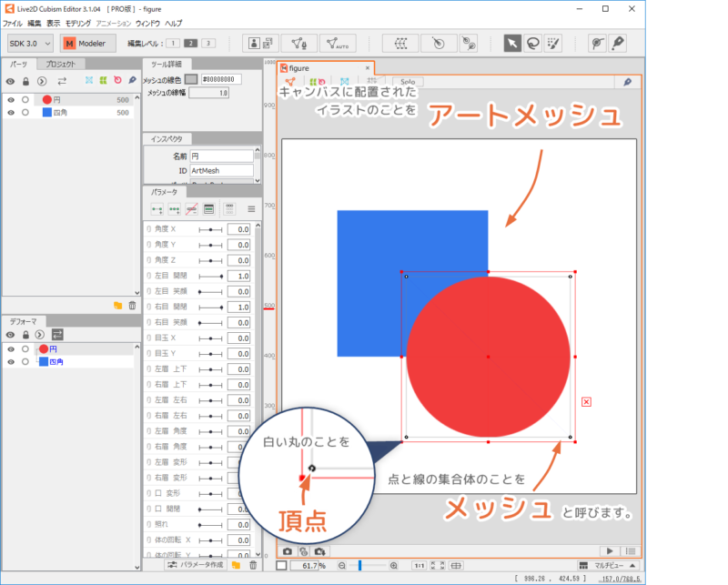Click the Modeler mode button
The height and width of the screenshot is (585, 728).
87,43
